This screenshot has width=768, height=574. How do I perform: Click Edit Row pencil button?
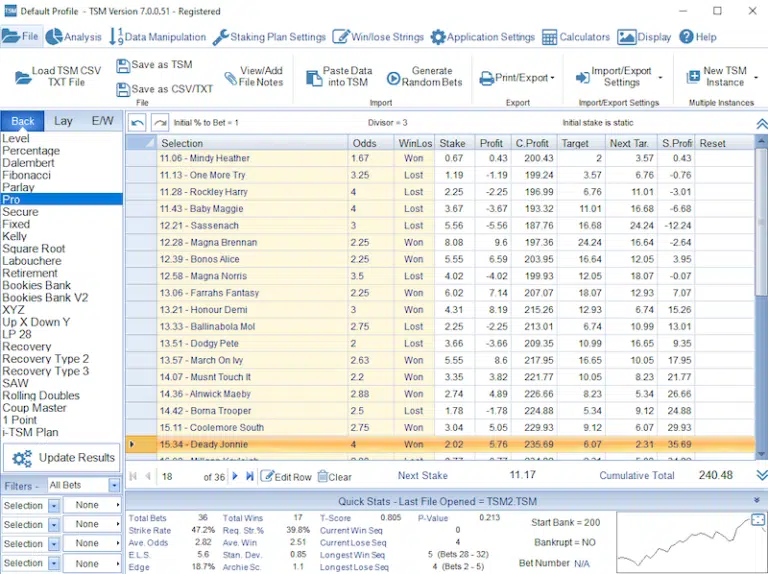pyautogui.click(x=286, y=477)
